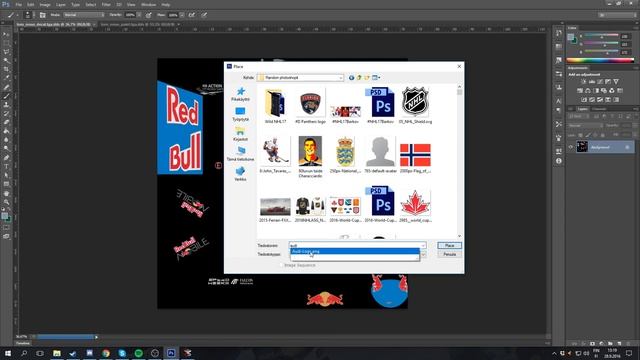Open Työpöytä desktop in dialog sidebar
Viewport: 640px width, 360px height.
tap(240, 114)
